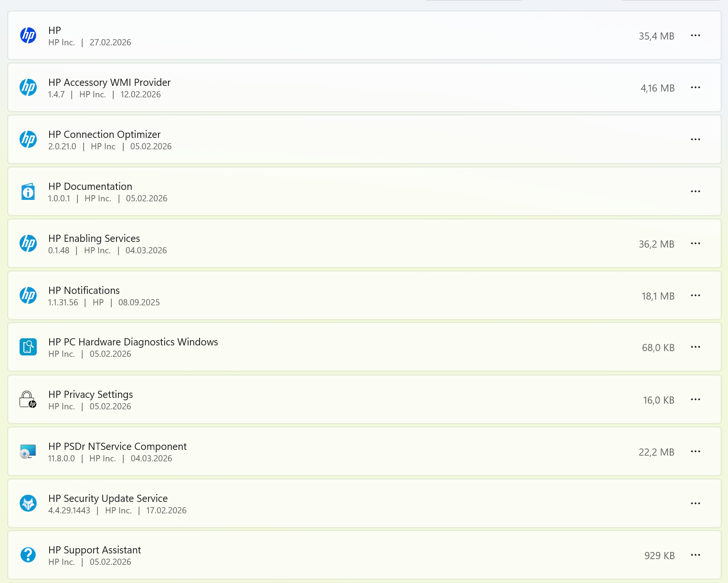728x583 pixels.
Task: Click version 2.0.21.0 text
Action: [x=62, y=146]
